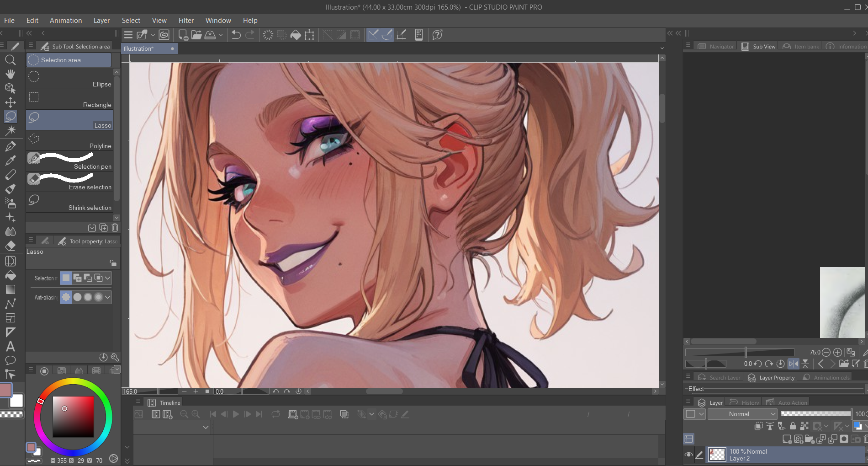This screenshot has height=466, width=868.
Task: Select the Eraser tool
Action: pyautogui.click(x=10, y=246)
